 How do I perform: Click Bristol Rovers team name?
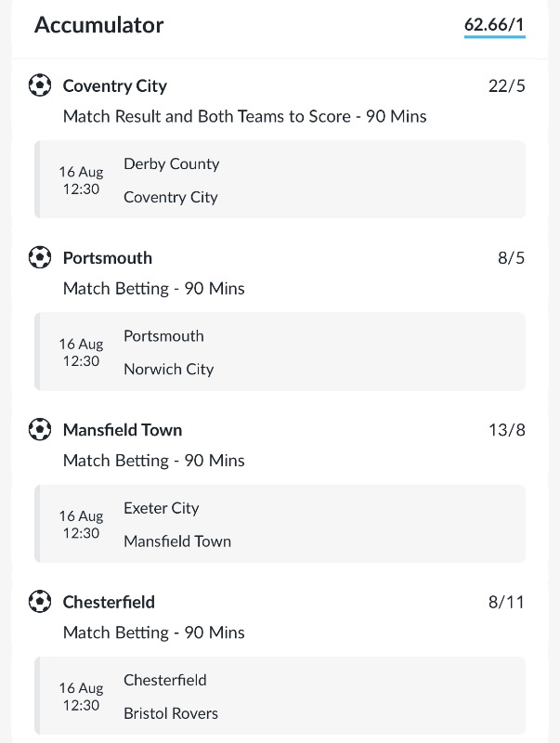[171, 713]
